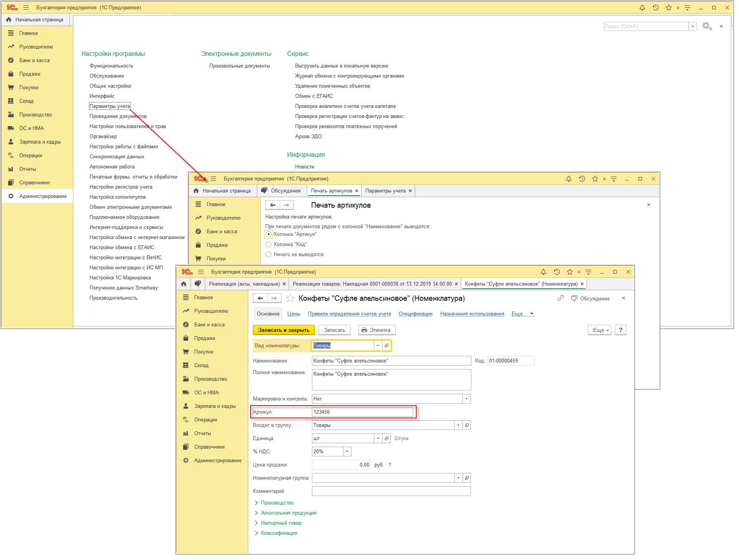The width and height of the screenshot is (739, 560).
Task: Click the Этикетка print button
Action: pos(377,330)
